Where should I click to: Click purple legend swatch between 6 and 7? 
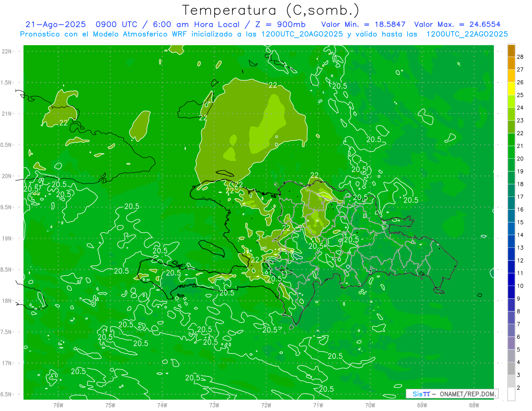click(511, 330)
